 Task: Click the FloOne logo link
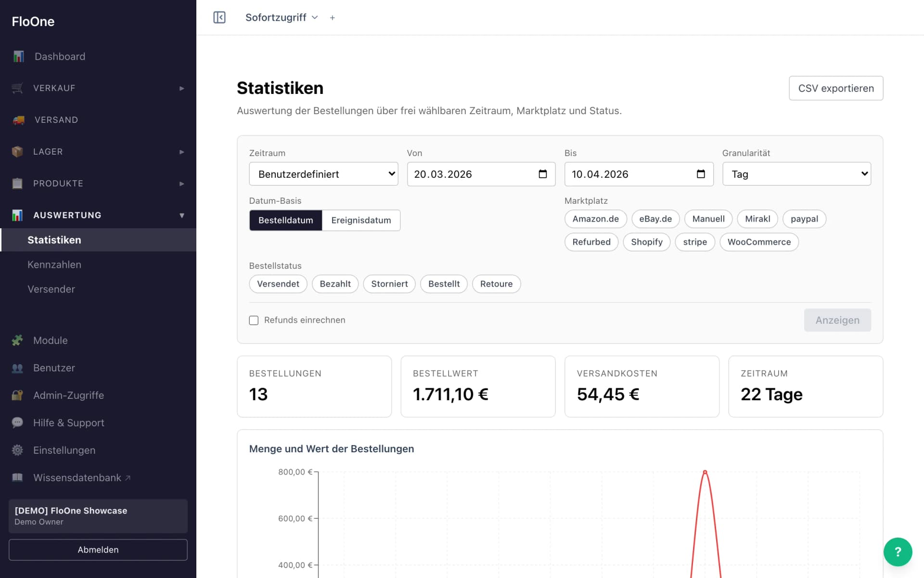point(33,21)
